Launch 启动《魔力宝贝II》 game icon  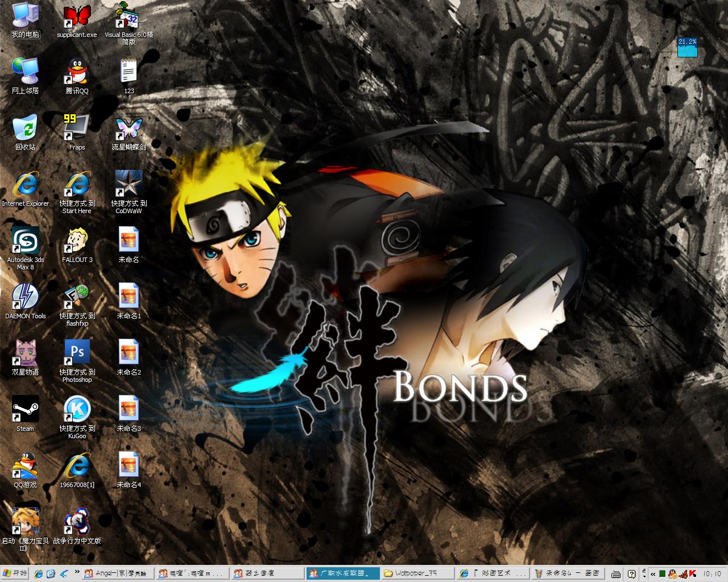tap(26, 530)
